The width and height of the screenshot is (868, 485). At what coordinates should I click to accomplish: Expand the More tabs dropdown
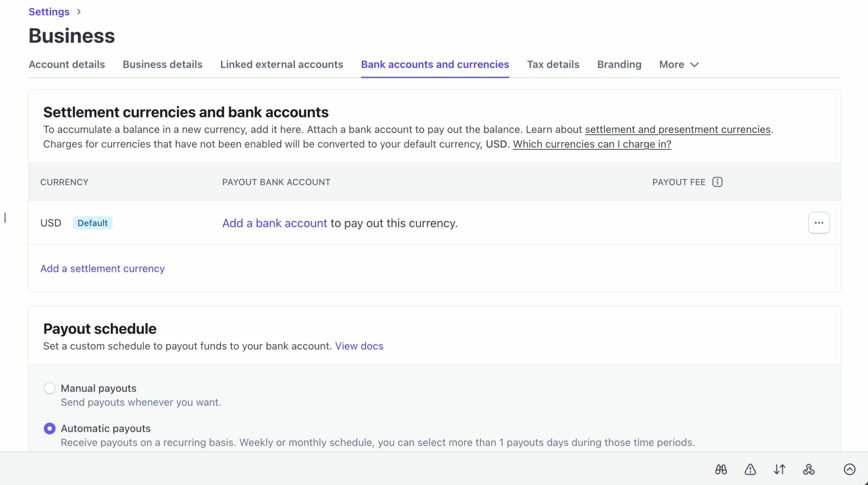[x=679, y=65]
